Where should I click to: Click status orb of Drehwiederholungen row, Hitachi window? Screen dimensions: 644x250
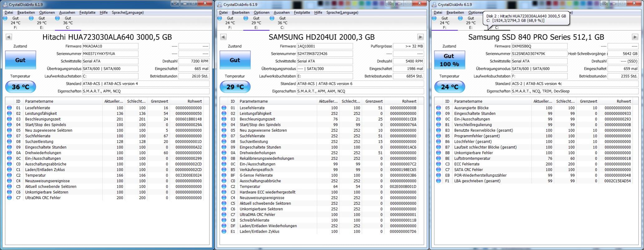[x=9, y=153]
